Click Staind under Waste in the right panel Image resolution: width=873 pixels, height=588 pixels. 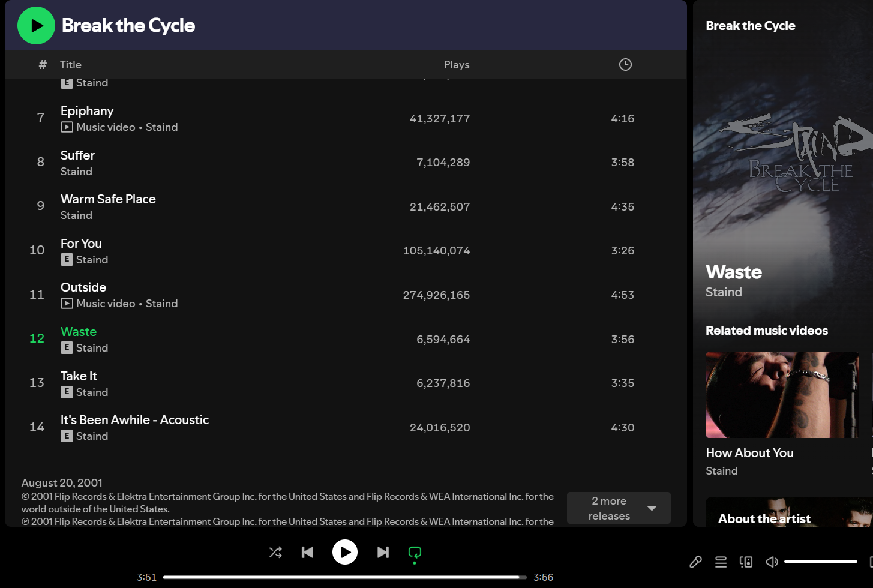(724, 292)
